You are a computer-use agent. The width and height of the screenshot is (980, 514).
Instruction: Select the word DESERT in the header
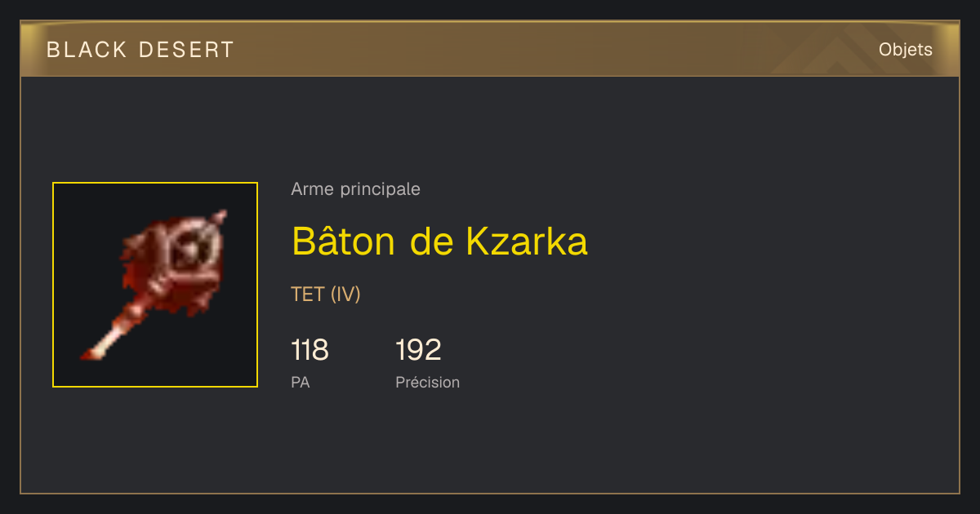coord(186,50)
